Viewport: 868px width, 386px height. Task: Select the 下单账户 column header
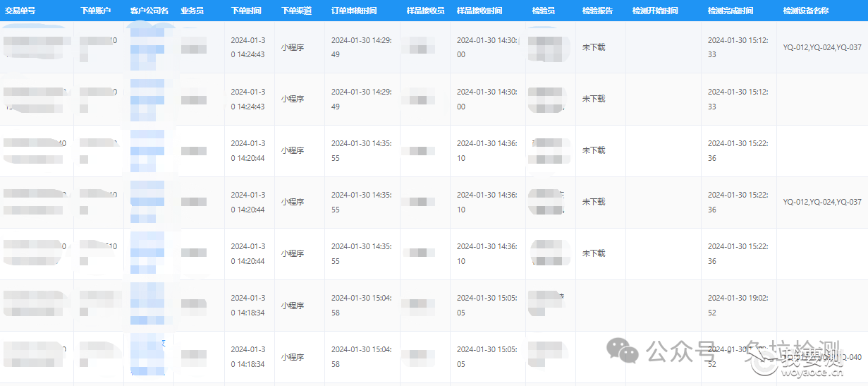[95, 11]
